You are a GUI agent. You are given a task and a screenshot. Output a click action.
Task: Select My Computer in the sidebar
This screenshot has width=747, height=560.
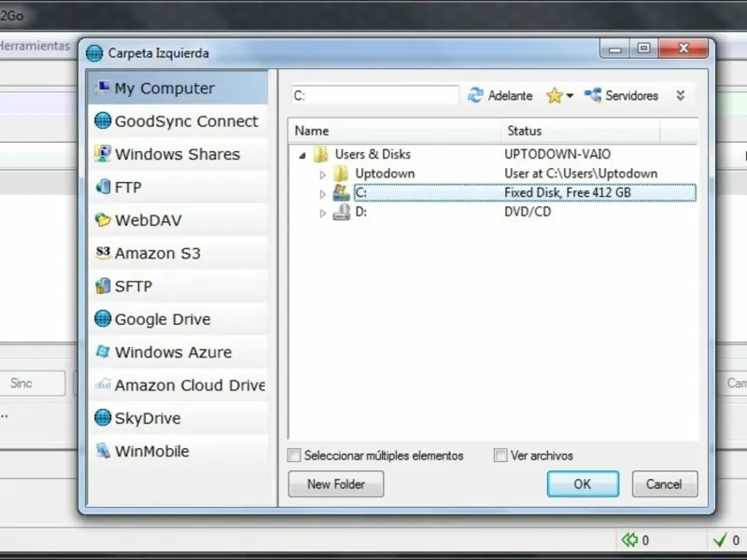(178, 88)
